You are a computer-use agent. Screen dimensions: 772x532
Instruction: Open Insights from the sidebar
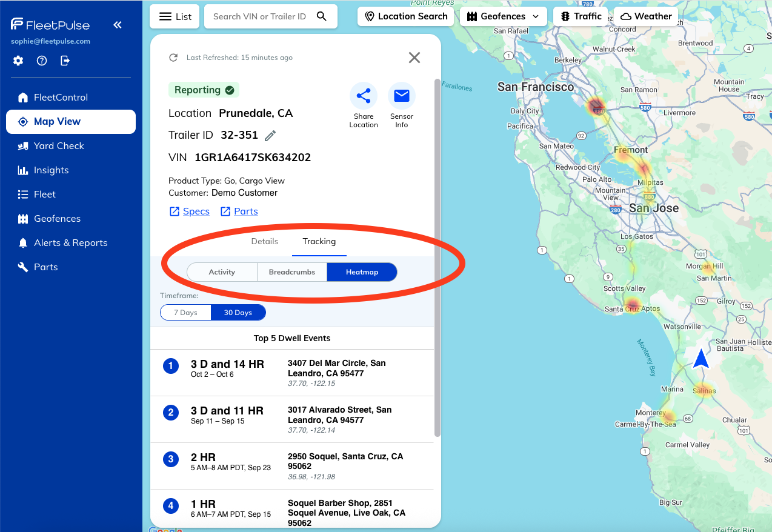point(52,170)
